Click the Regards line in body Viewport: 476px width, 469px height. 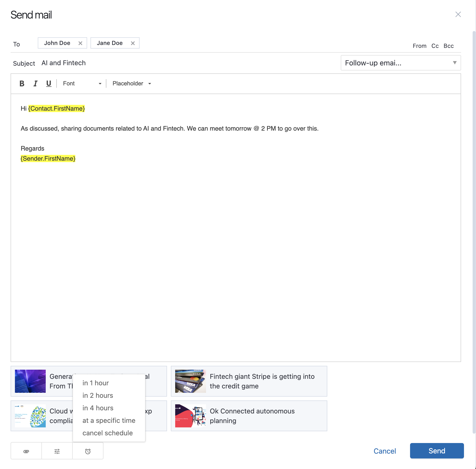(x=32, y=148)
